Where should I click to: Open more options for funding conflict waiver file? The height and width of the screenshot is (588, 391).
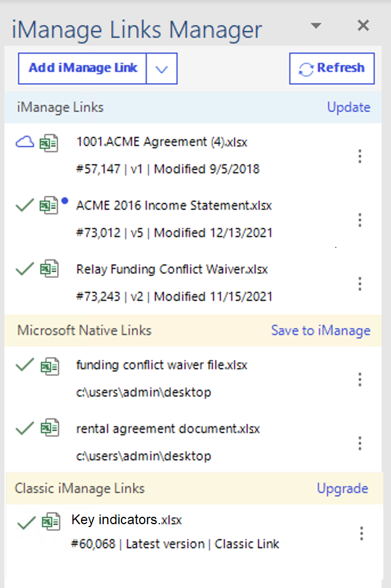360,379
